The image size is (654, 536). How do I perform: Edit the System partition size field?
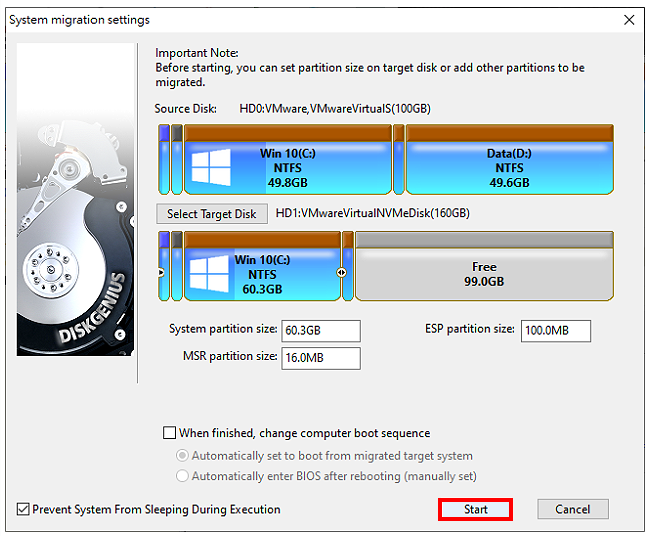click(321, 331)
